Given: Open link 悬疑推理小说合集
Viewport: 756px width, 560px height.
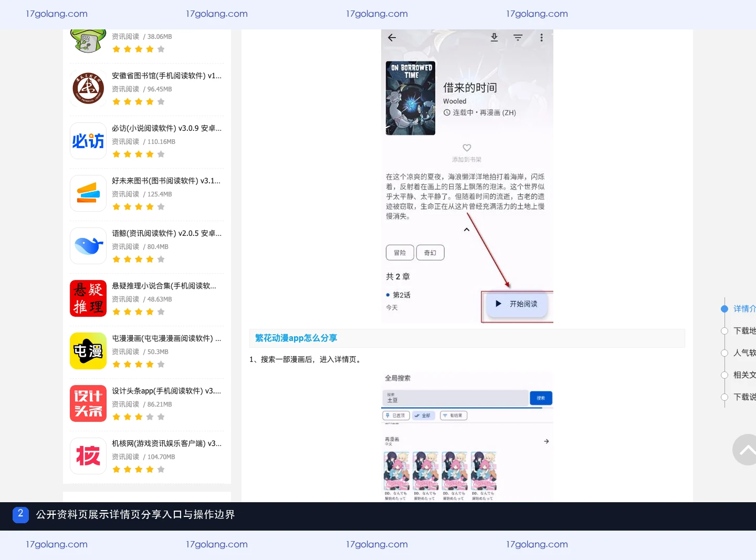Looking at the screenshot, I should coord(164,286).
